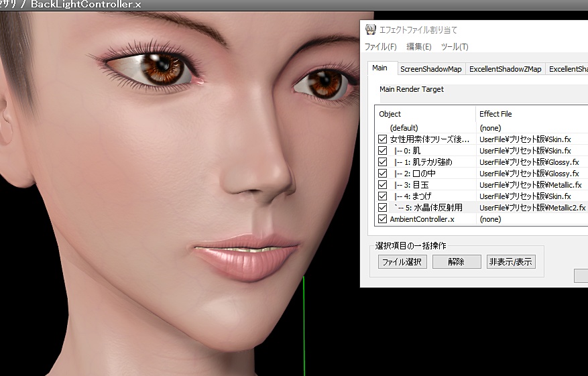588x376 pixels.
Task: Toggle checkbox for 3: 目玉 material
Action: pyautogui.click(x=382, y=185)
